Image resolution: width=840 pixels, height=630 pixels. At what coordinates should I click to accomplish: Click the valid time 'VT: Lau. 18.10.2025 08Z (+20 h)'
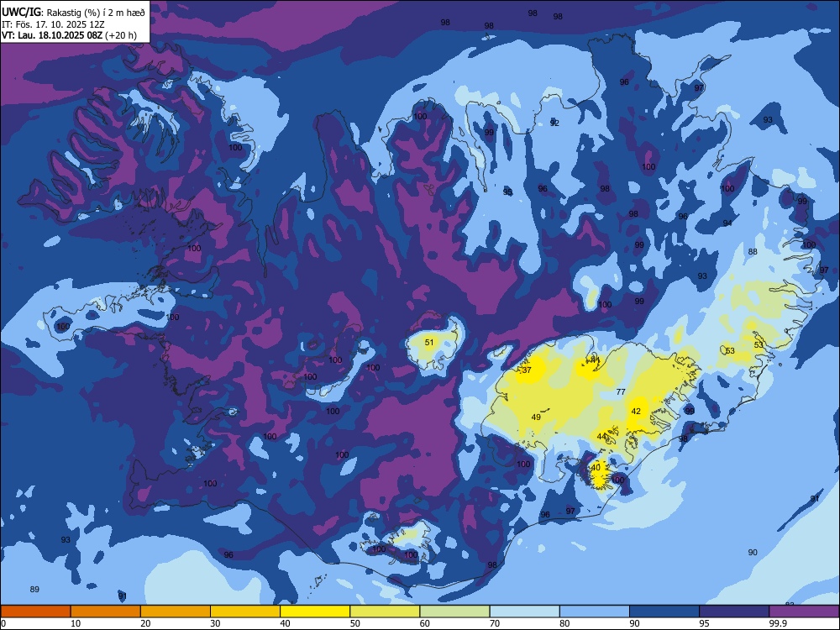click(x=69, y=35)
